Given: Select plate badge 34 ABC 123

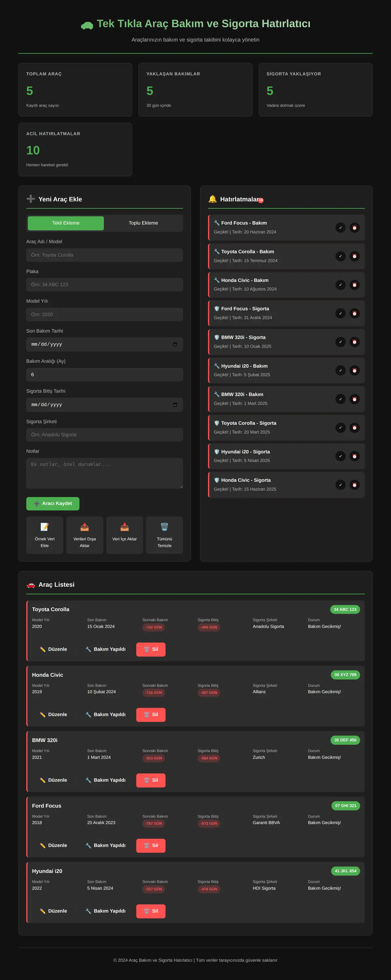Looking at the screenshot, I should point(345,609).
